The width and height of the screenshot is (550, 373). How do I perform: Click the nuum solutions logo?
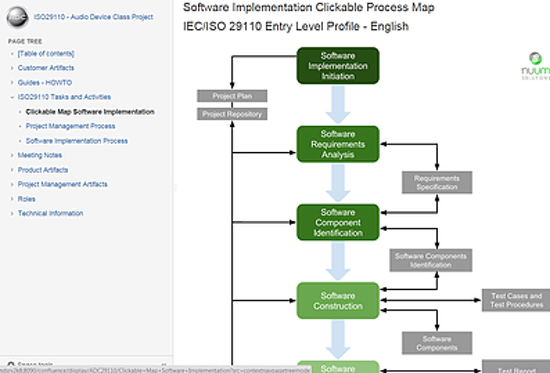pos(536,66)
